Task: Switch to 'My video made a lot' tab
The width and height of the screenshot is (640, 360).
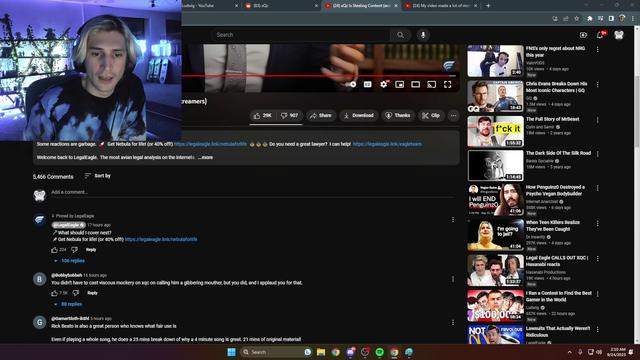Action: [441, 6]
